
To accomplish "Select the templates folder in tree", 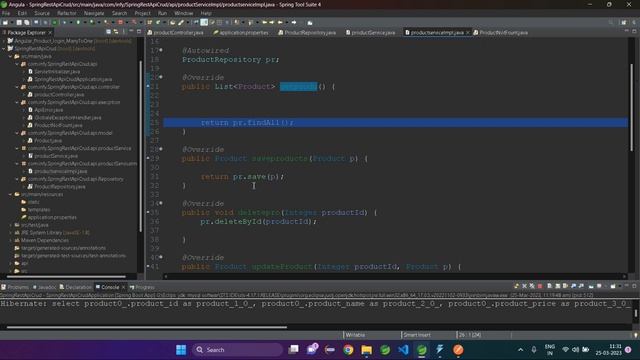I will click(39, 210).
